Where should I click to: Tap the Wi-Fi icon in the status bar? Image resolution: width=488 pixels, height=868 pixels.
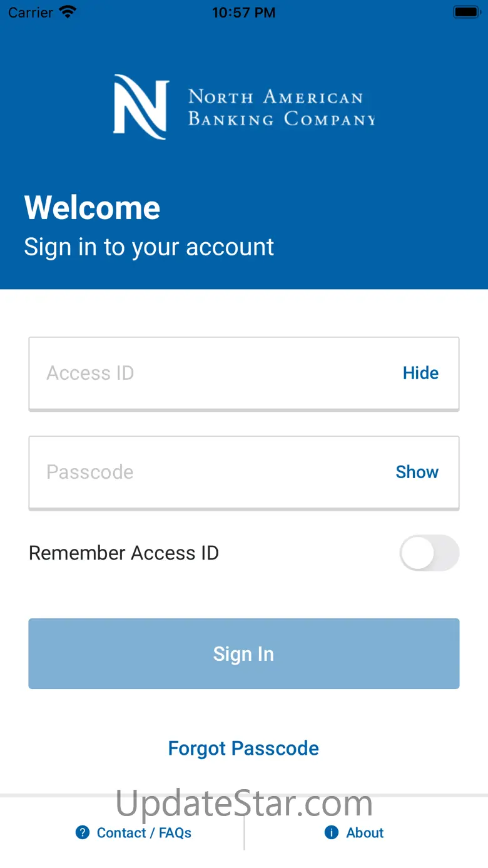68,12
